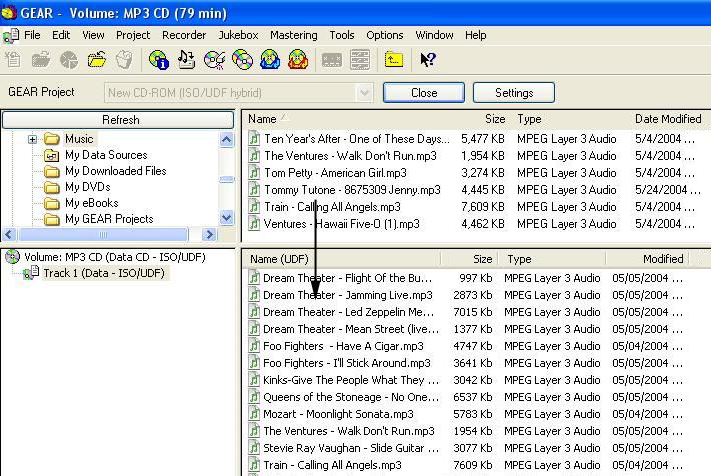Select Track 1 (Data - ISO/UDF) item

pos(105,273)
